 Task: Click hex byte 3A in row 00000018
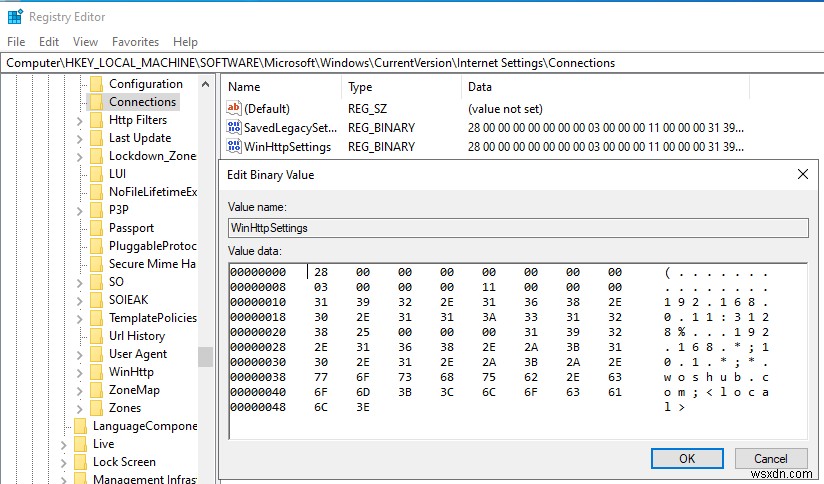click(489, 317)
